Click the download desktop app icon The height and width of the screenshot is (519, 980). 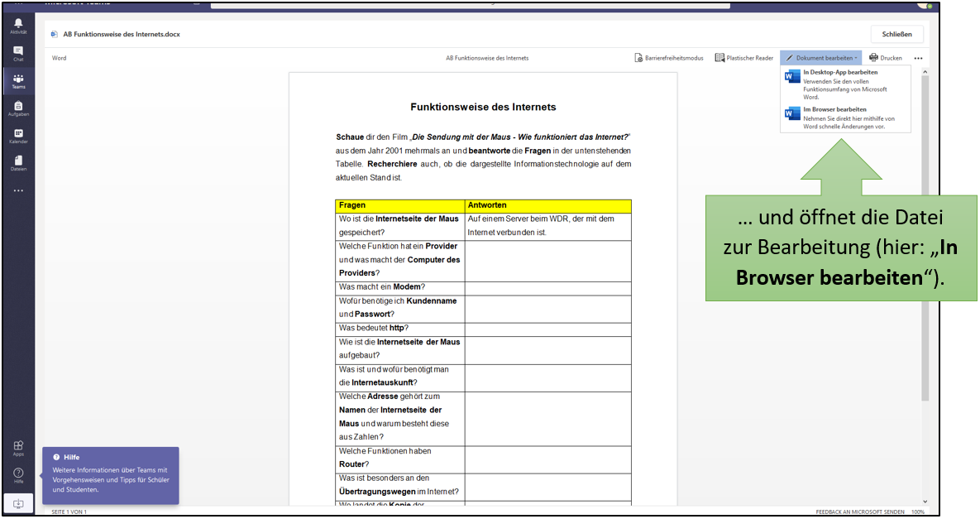18,502
